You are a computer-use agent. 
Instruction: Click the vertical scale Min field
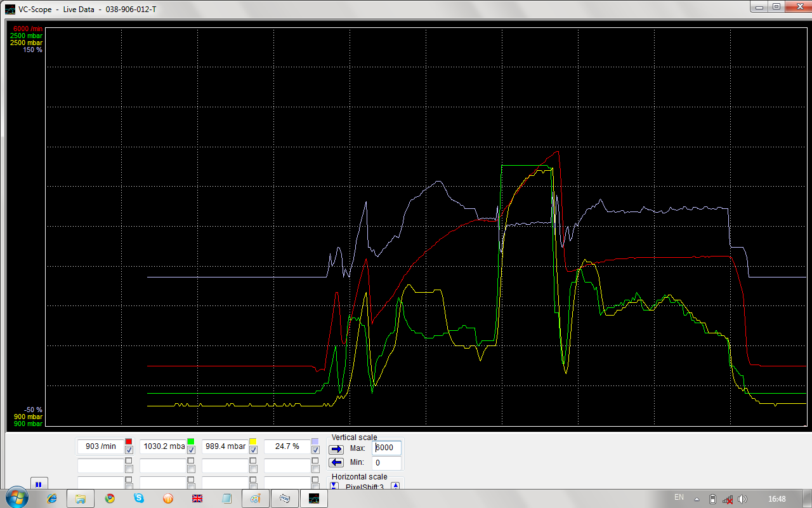386,463
